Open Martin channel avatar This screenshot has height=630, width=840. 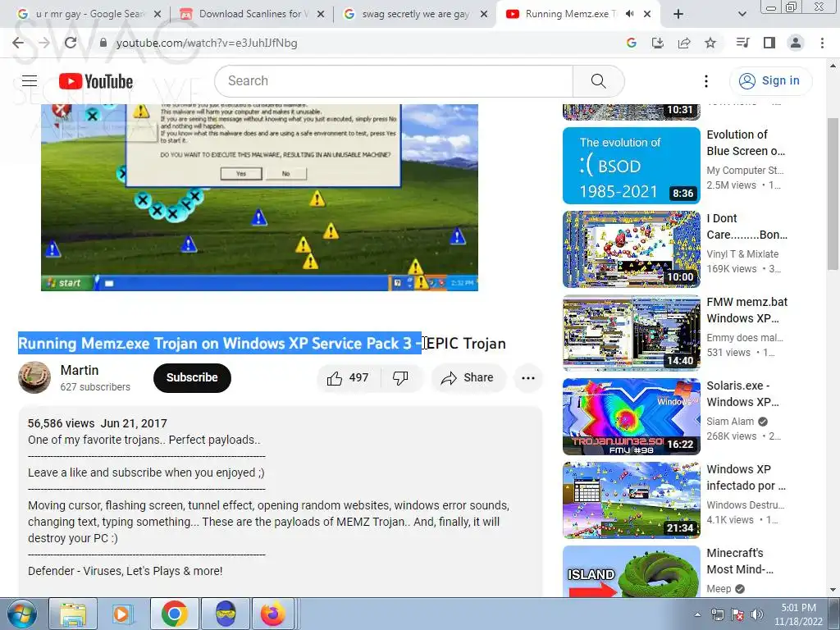34,377
